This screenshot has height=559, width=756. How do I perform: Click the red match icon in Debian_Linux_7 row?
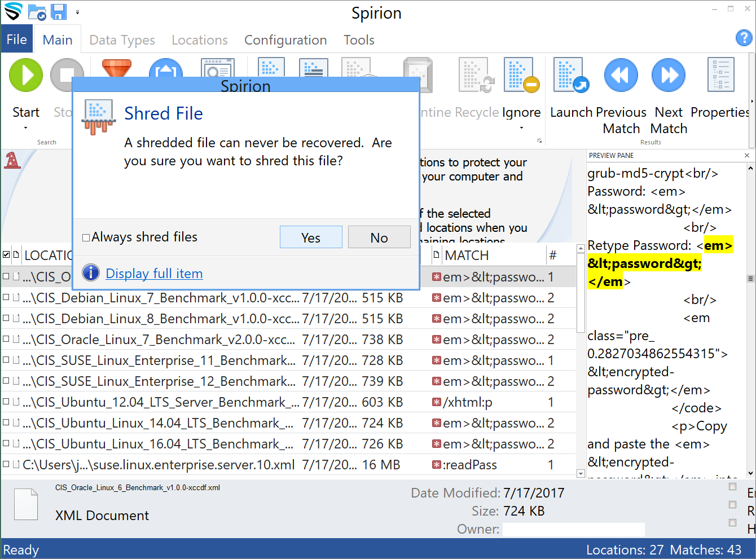[x=436, y=298]
